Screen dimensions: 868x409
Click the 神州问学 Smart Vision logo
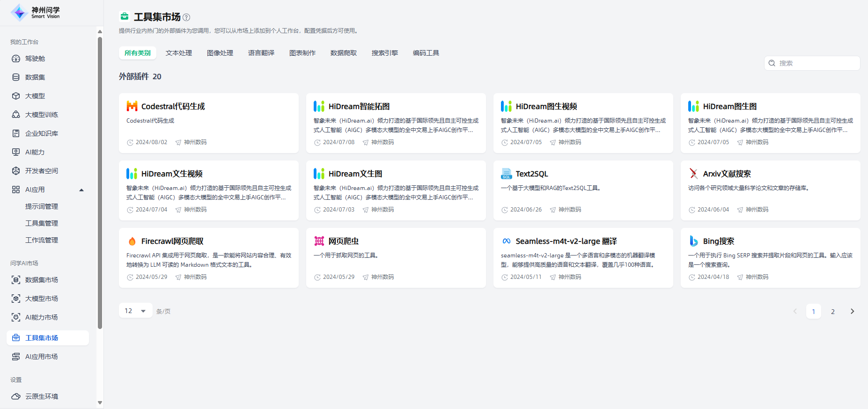(36, 13)
